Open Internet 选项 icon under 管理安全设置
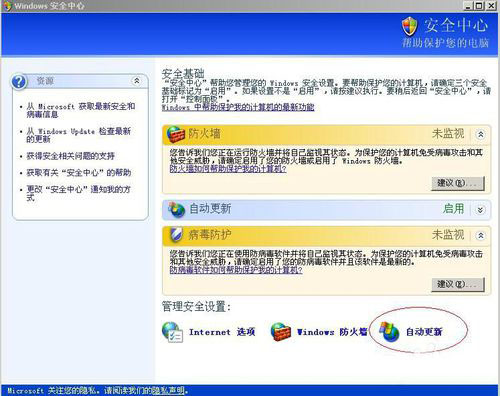Image resolution: width=500 pixels, height=396 pixels. coord(172,332)
